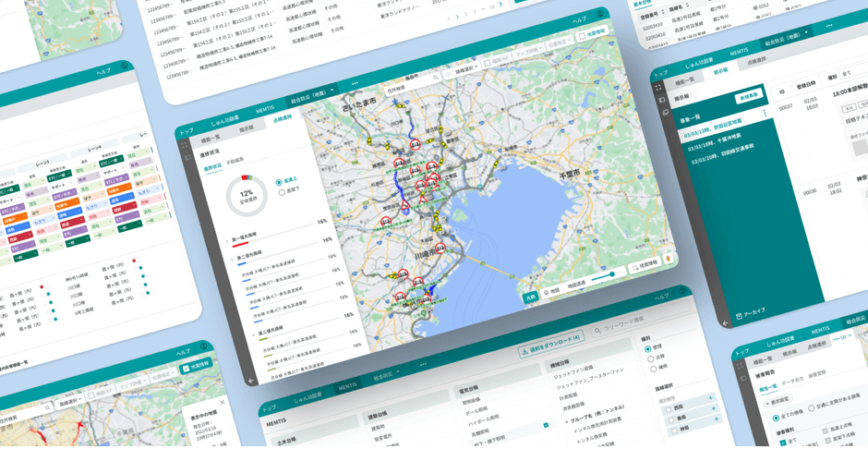
Task: Click plus icon on 西局 row
Action: click(x=711, y=398)
